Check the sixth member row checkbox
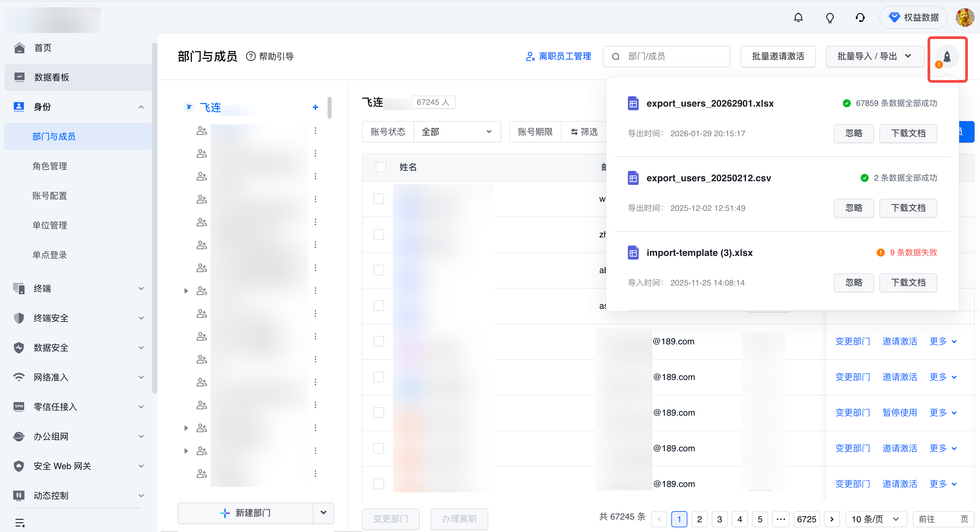The height and width of the screenshot is (532, 980). (x=379, y=377)
